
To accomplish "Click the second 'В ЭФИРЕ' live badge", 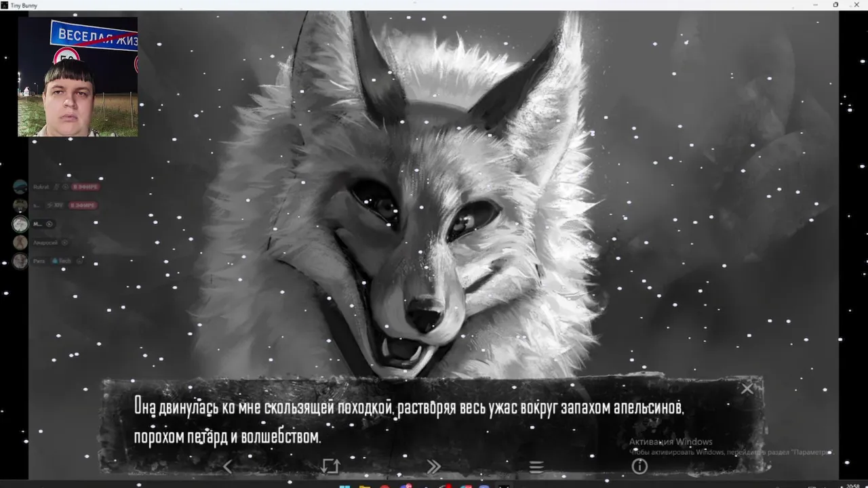I will [x=85, y=205].
